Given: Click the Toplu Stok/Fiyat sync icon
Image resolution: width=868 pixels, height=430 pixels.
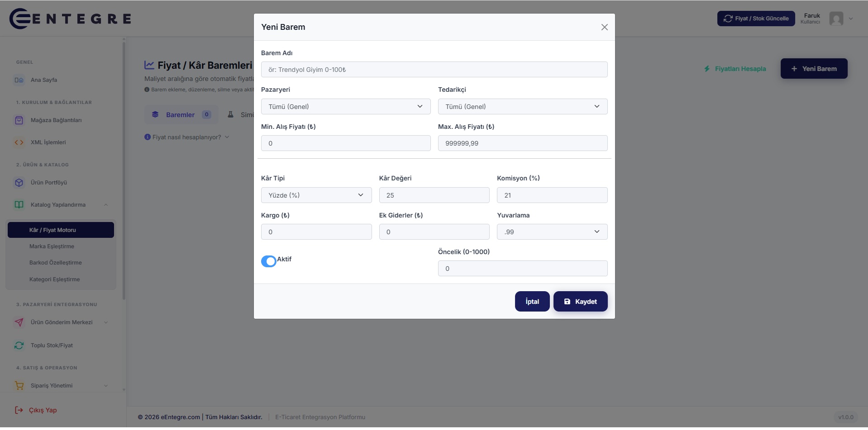Looking at the screenshot, I should pos(19,345).
